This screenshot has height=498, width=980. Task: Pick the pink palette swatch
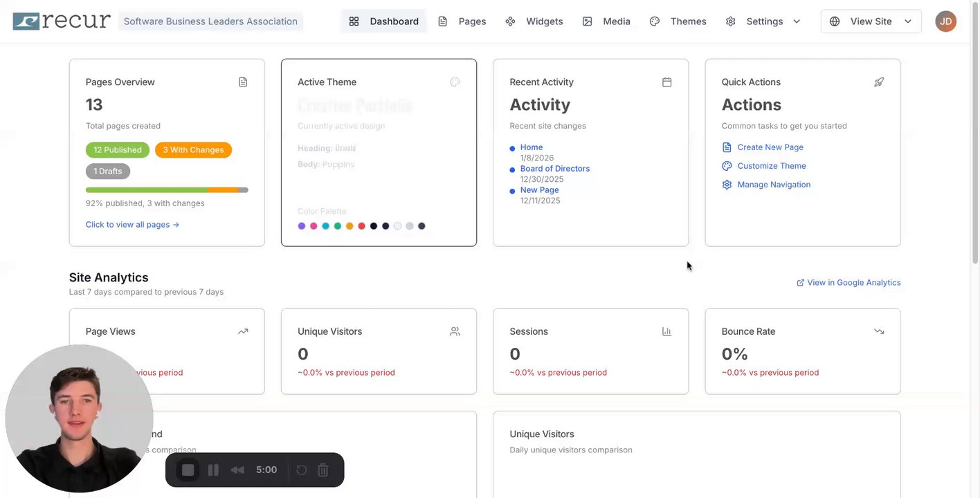click(314, 226)
